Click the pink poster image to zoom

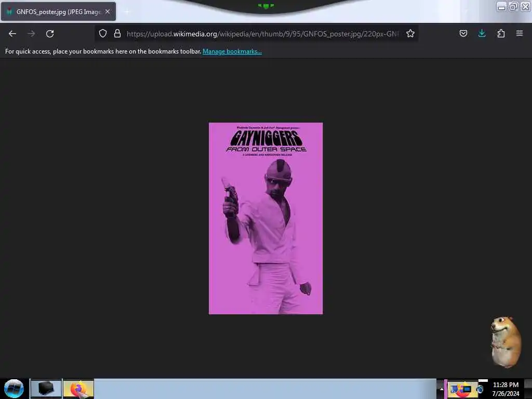tap(265, 218)
